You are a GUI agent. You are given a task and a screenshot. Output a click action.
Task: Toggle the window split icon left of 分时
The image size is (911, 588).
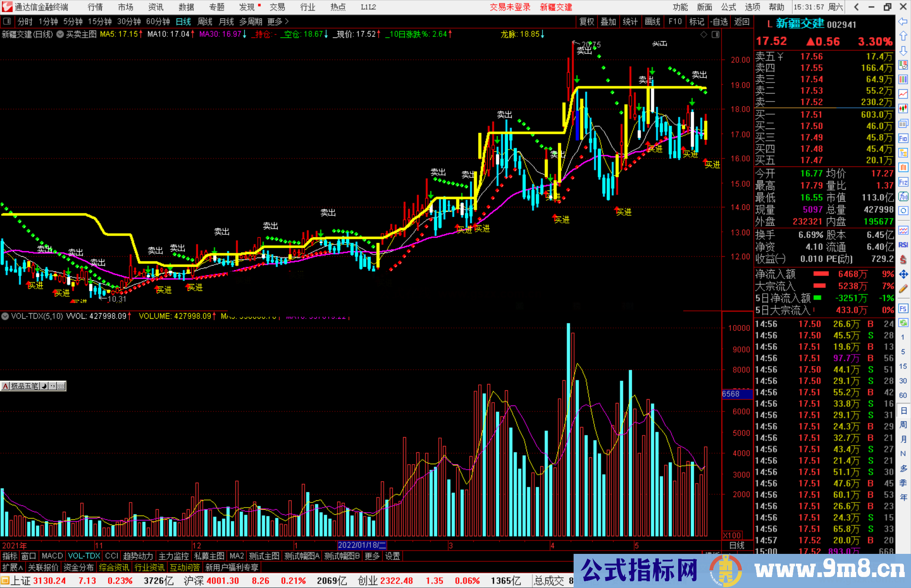coord(7,21)
